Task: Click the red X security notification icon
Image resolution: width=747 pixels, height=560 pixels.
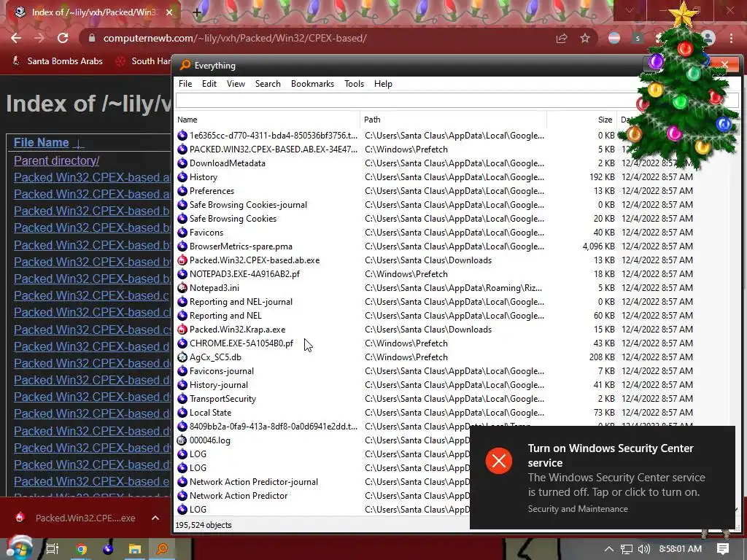Action: (x=499, y=461)
